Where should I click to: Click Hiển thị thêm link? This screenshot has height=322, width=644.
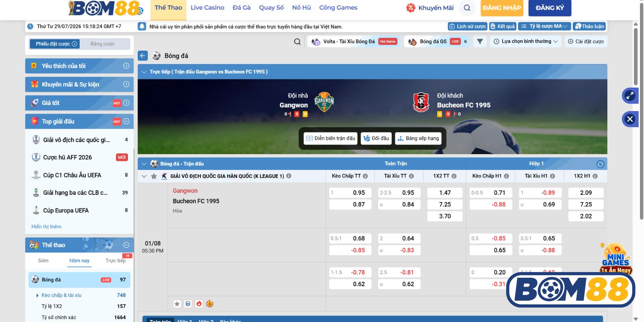pos(47,227)
